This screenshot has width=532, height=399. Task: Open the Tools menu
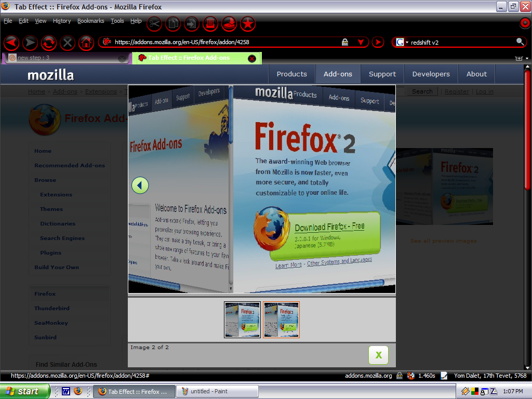coord(117,21)
